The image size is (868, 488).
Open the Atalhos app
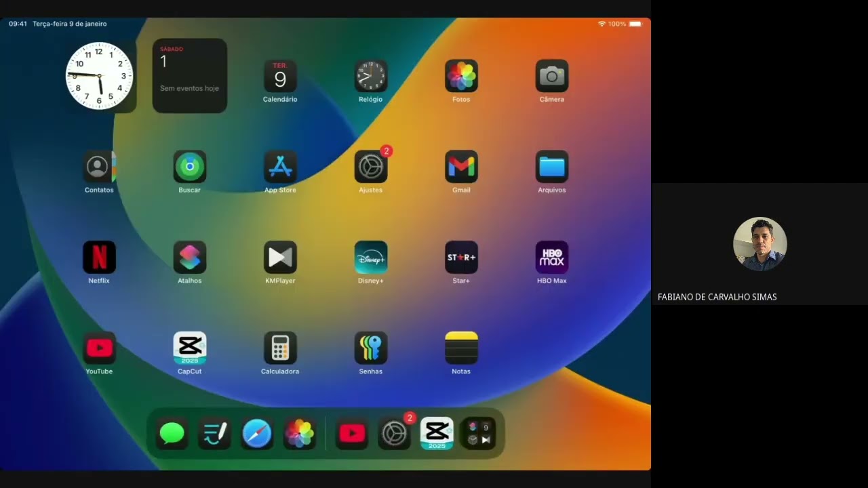point(190,258)
